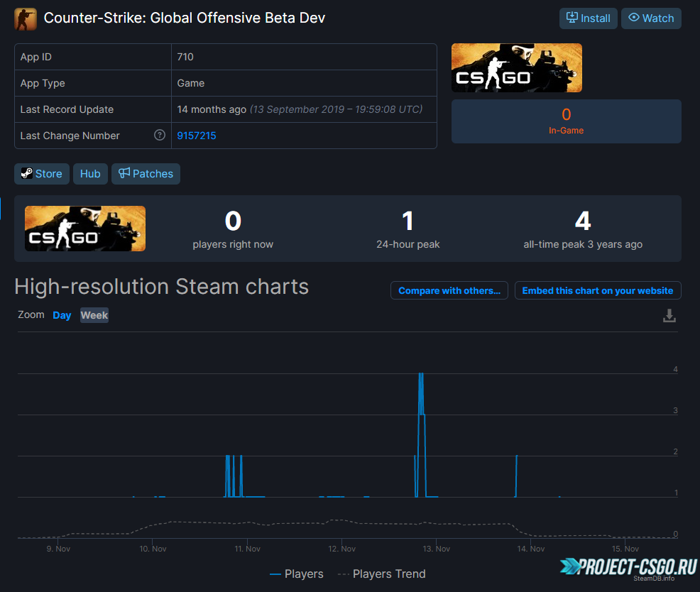This screenshot has height=592, width=700.
Task: Download chart using the export icon
Action: click(669, 316)
